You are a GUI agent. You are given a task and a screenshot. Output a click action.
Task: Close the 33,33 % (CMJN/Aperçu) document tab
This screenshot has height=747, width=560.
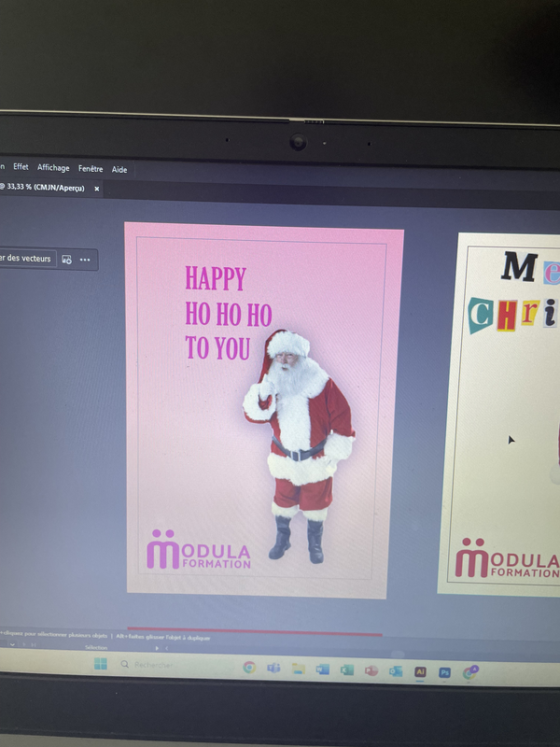coord(97,189)
